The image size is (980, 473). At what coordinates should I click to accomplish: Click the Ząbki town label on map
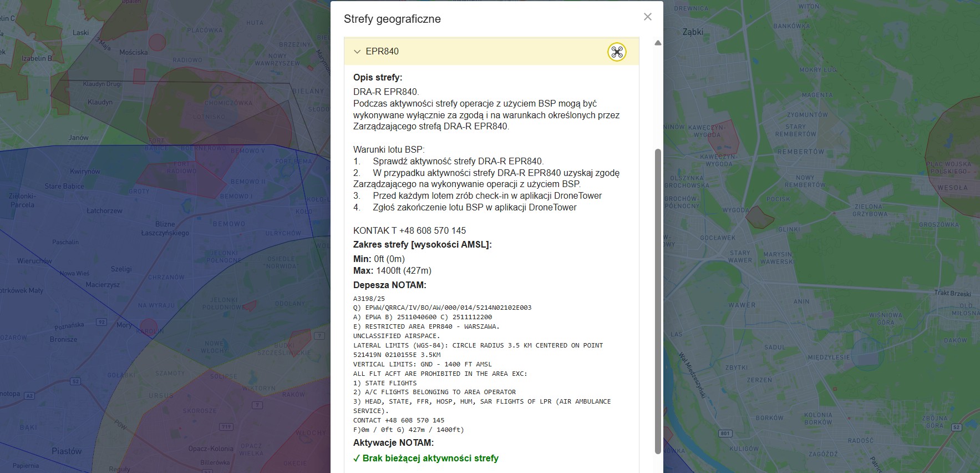tap(693, 32)
